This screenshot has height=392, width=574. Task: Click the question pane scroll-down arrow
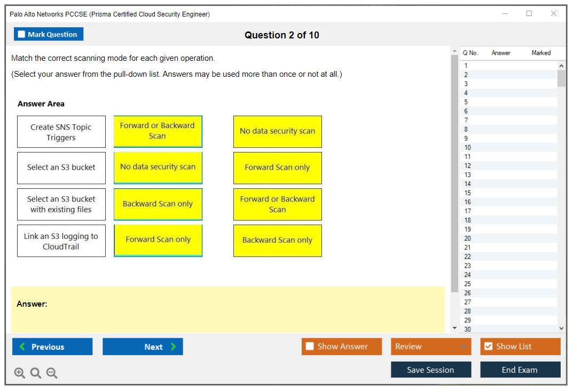point(454,329)
